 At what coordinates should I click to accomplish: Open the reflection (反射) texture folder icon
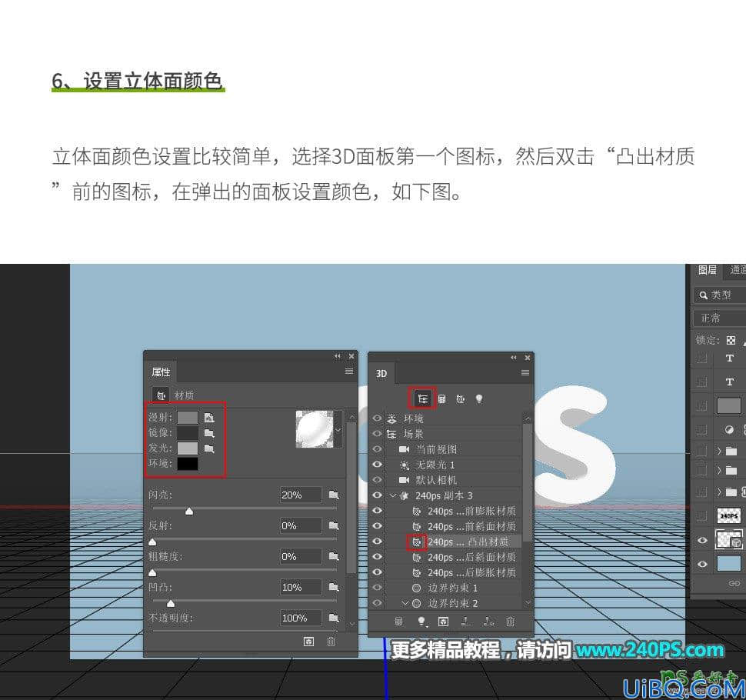pyautogui.click(x=334, y=526)
